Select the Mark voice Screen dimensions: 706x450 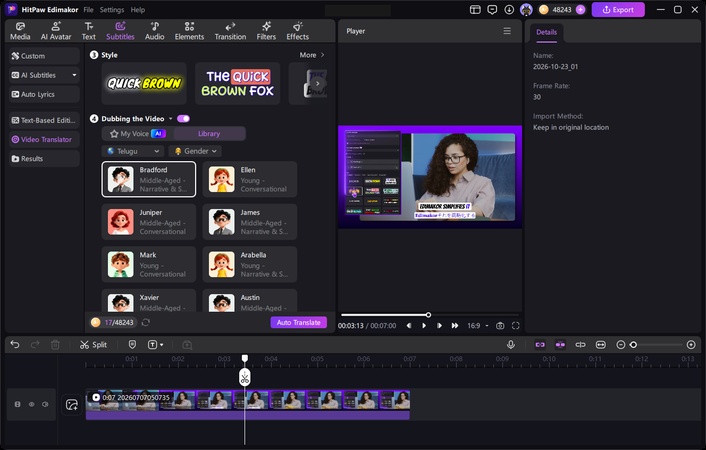149,264
